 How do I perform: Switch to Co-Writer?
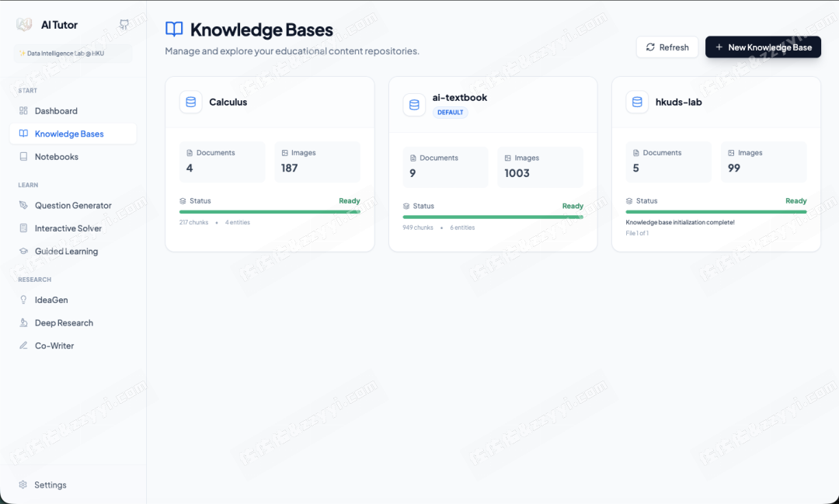(x=73, y=346)
